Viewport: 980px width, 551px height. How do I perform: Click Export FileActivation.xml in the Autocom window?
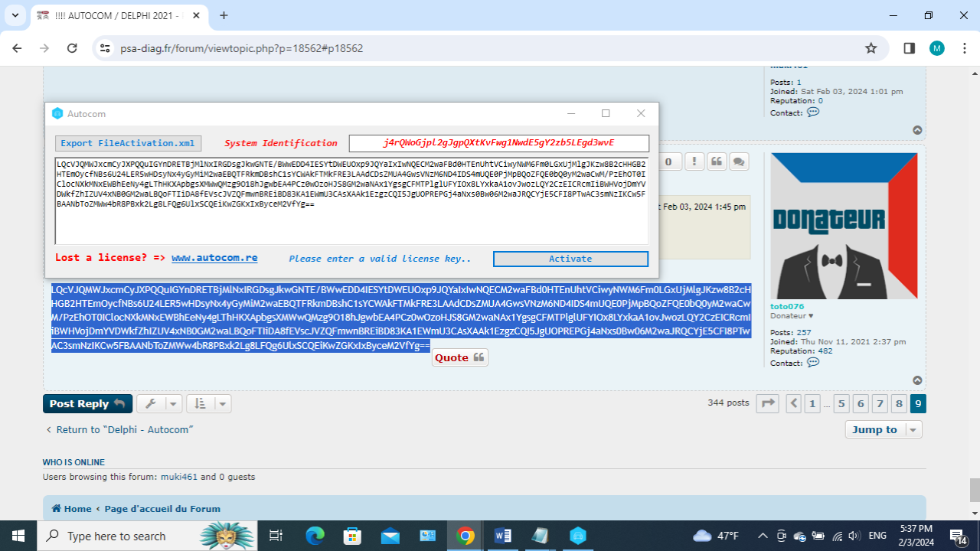(129, 143)
